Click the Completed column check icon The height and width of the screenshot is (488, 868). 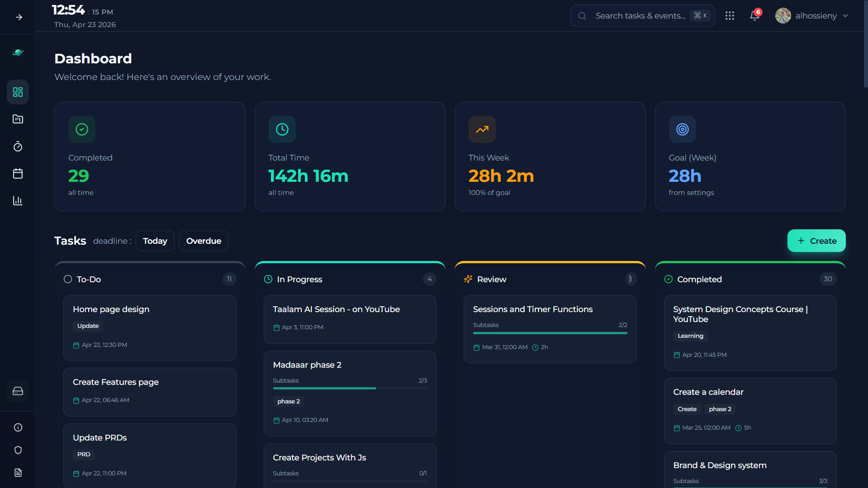[669, 280]
